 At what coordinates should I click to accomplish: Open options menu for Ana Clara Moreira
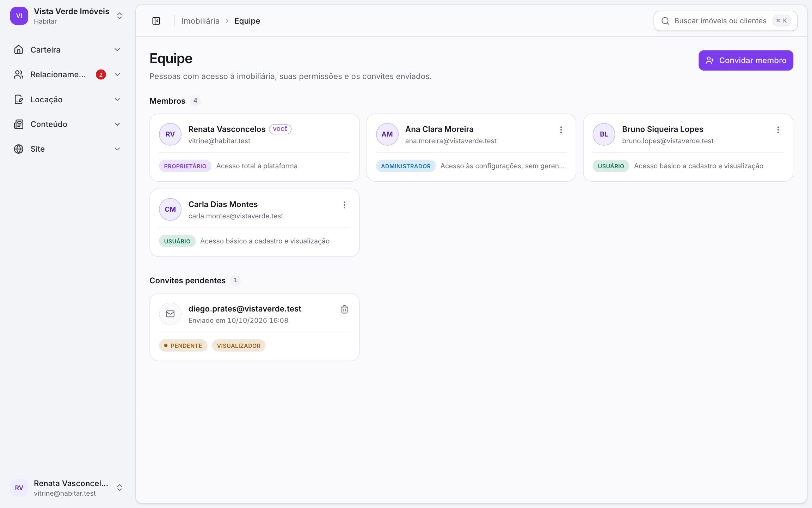point(561,130)
